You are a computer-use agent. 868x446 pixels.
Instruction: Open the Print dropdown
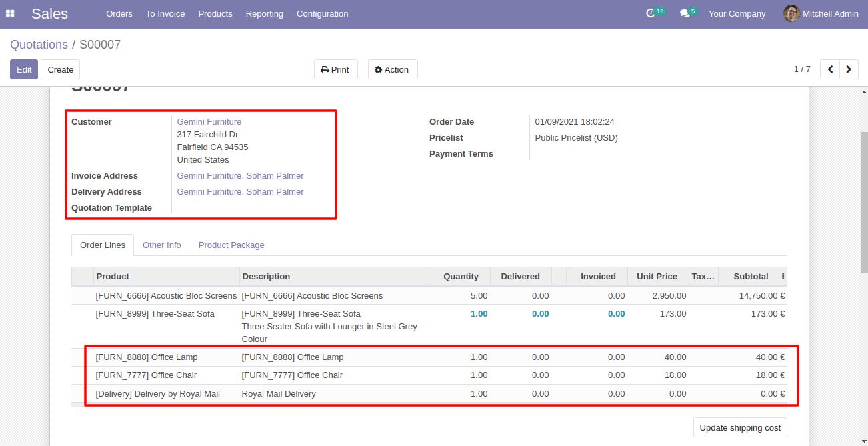[x=335, y=69]
